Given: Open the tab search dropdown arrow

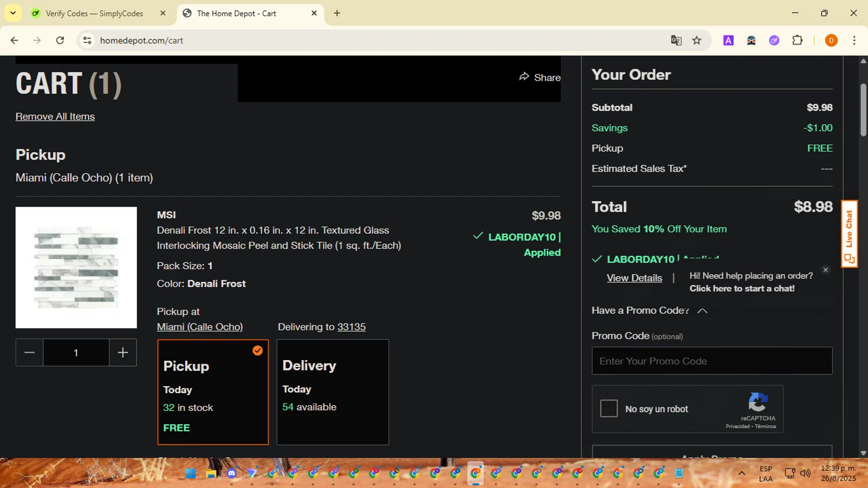Looking at the screenshot, I should pyautogui.click(x=13, y=13).
